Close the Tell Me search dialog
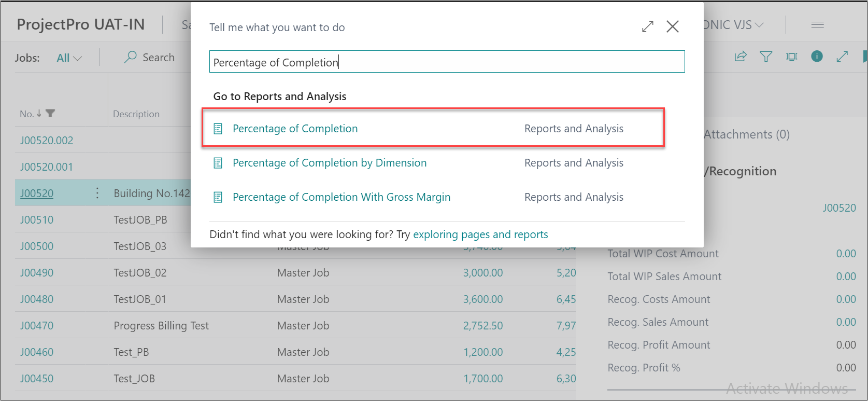868x401 pixels. click(x=673, y=26)
